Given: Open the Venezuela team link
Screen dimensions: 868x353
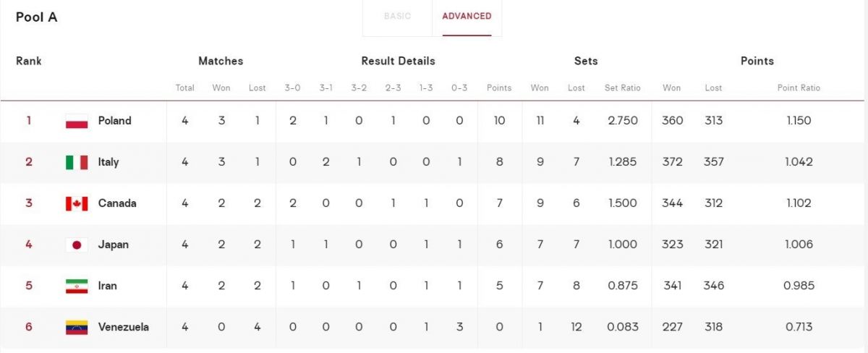Looking at the screenshot, I should pos(124,327).
